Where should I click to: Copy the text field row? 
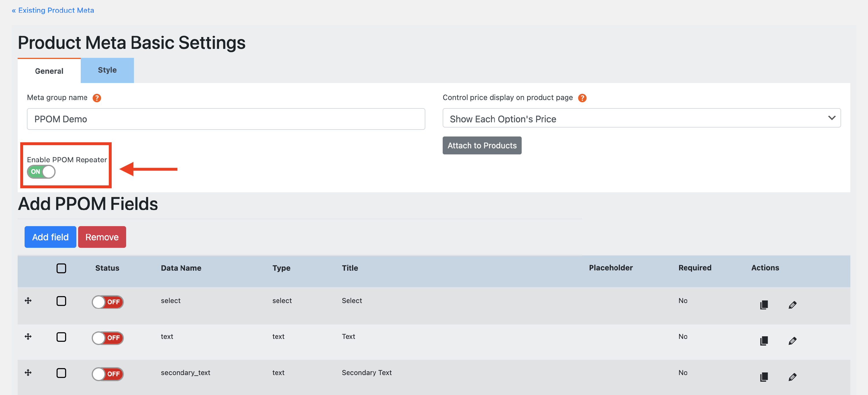tap(764, 341)
